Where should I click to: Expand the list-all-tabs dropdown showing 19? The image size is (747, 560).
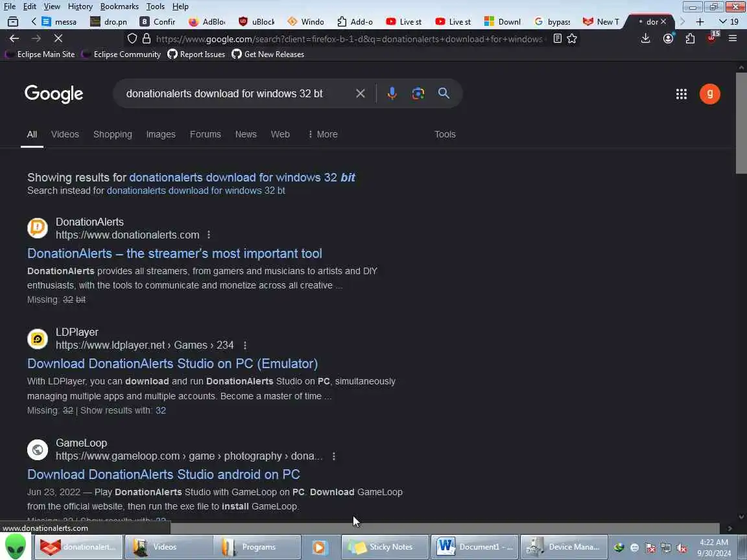pos(728,21)
